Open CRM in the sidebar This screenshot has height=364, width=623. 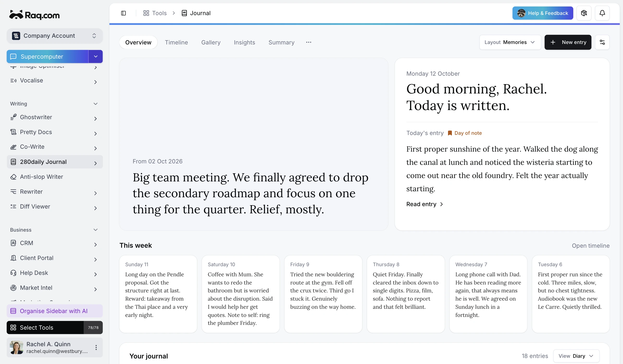coord(55,243)
